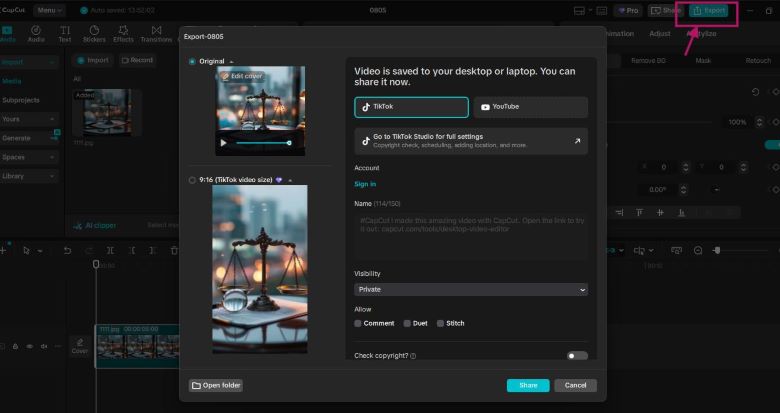Screen dimensions: 780x413
Task: Click the Sign in link
Action: click(x=365, y=185)
